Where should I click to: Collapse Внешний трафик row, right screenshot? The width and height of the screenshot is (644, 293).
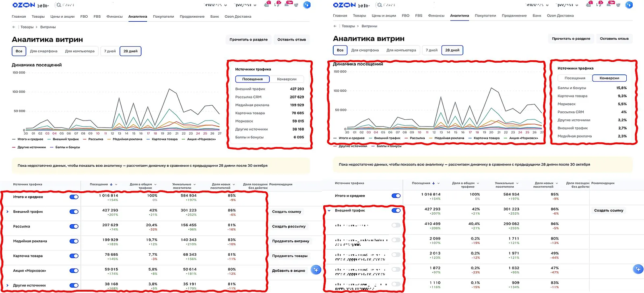point(329,211)
